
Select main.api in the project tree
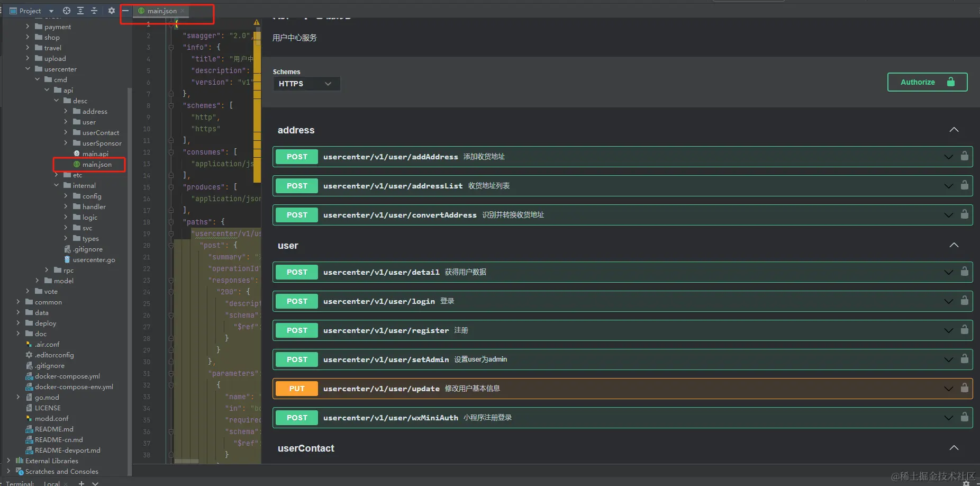point(95,154)
